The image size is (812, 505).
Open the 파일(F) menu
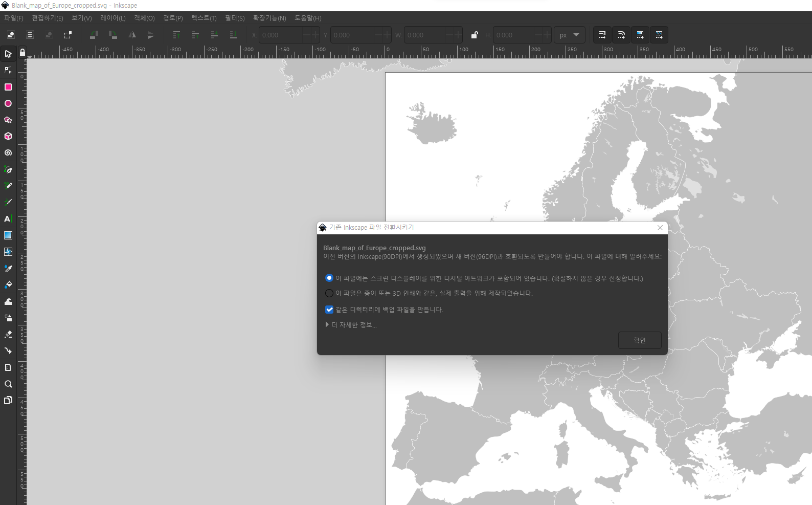(x=14, y=18)
